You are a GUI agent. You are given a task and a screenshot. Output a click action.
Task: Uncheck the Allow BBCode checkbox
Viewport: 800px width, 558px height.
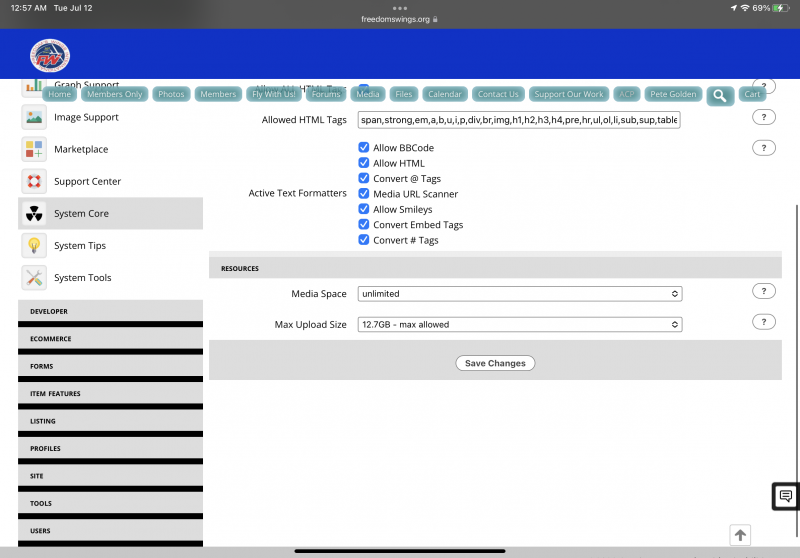pyautogui.click(x=364, y=148)
